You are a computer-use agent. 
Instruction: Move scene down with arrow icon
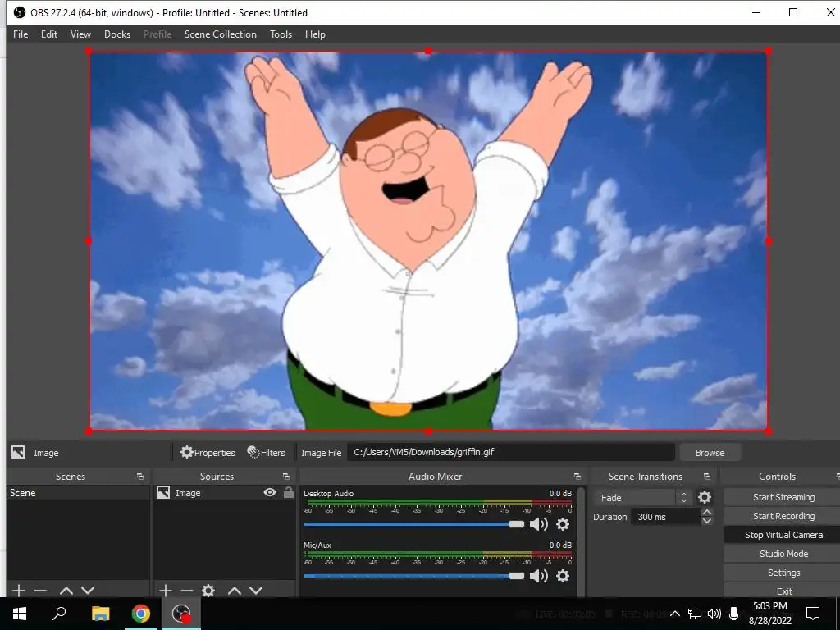pos(88,591)
